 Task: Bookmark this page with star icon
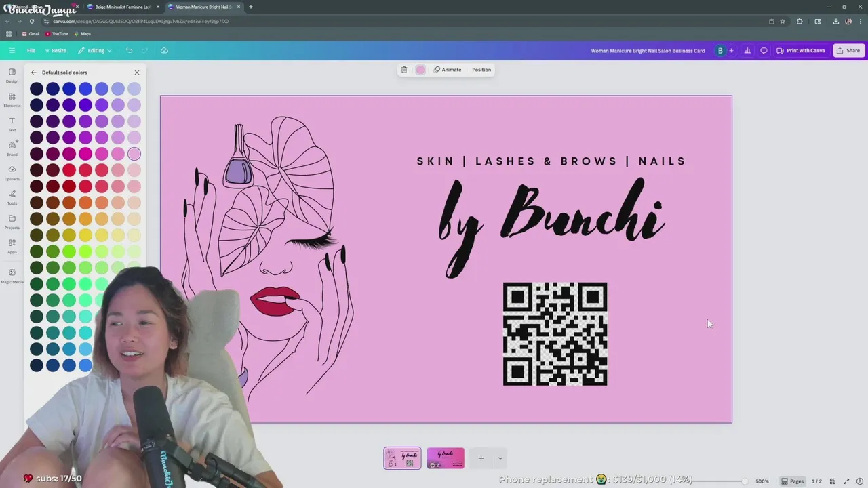click(782, 21)
